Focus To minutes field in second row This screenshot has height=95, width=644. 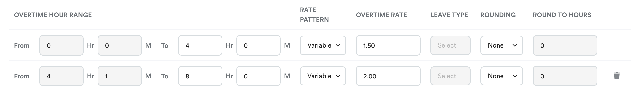(x=258, y=76)
